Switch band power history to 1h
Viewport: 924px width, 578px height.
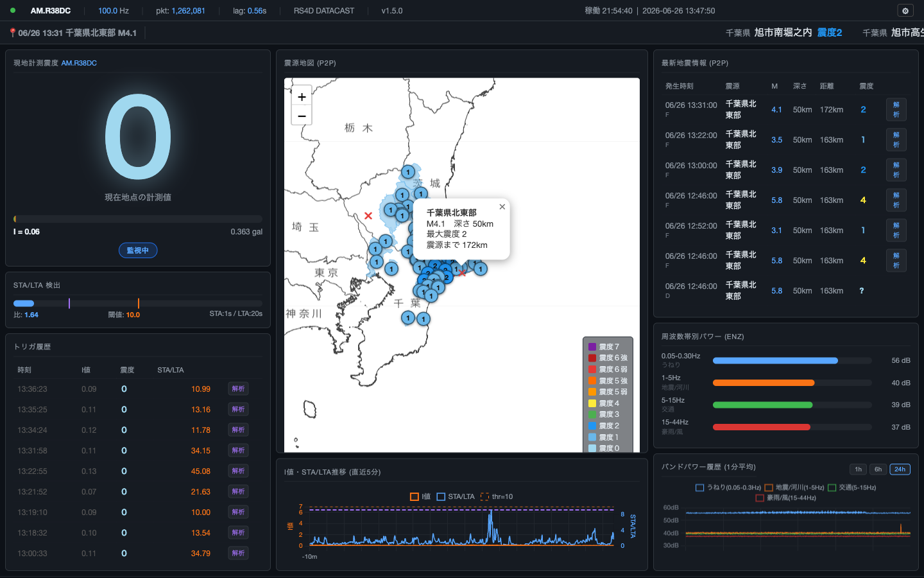[858, 469]
